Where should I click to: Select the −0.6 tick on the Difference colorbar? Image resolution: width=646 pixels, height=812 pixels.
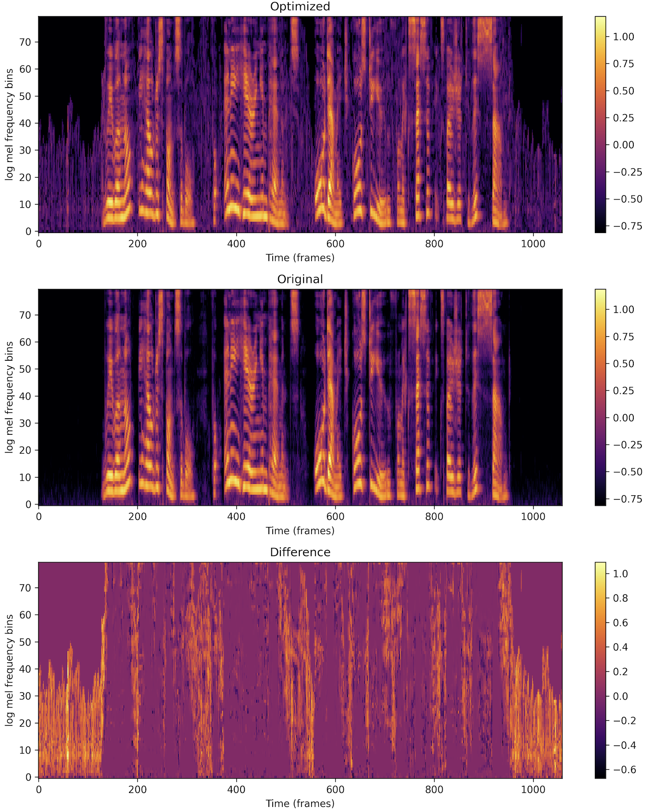pos(624,770)
